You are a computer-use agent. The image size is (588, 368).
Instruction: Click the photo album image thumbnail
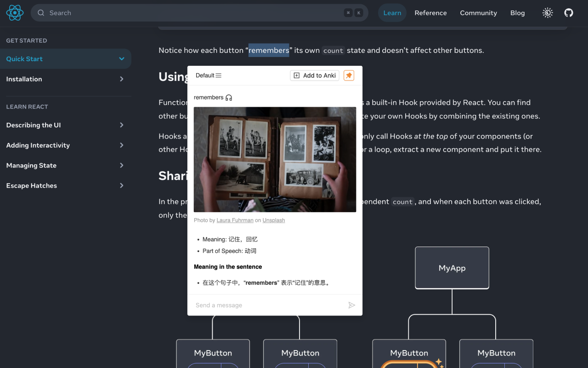[275, 160]
